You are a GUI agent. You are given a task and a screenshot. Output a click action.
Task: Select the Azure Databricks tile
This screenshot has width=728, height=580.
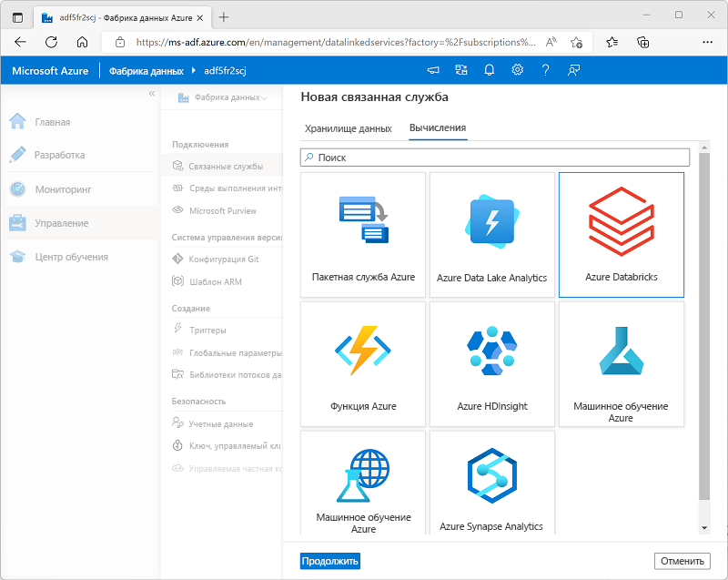click(622, 235)
